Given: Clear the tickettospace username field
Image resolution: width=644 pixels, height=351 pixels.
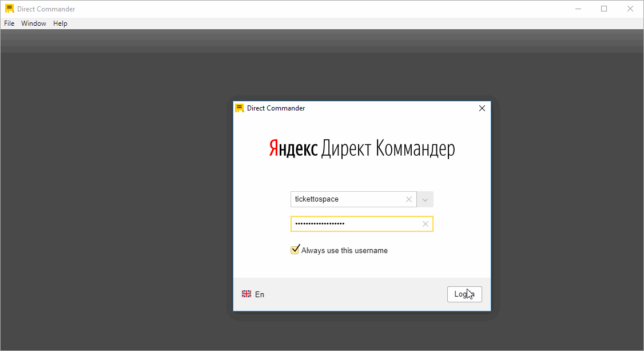Looking at the screenshot, I should [x=409, y=199].
